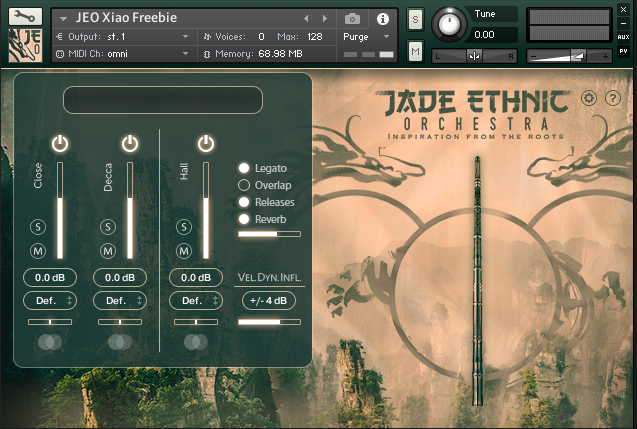Click the pan L-R slider

474,56
